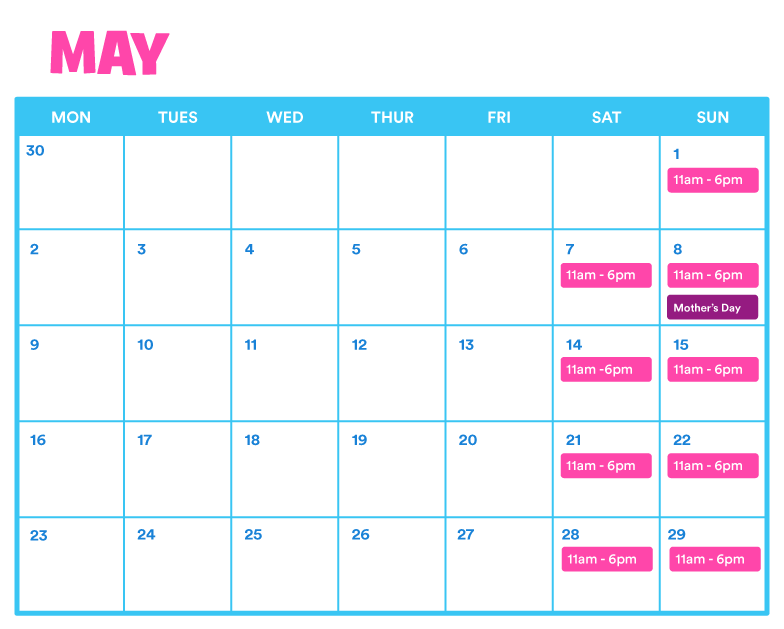Select date 3 on Tuesday
The image size is (784, 629).
point(142,249)
